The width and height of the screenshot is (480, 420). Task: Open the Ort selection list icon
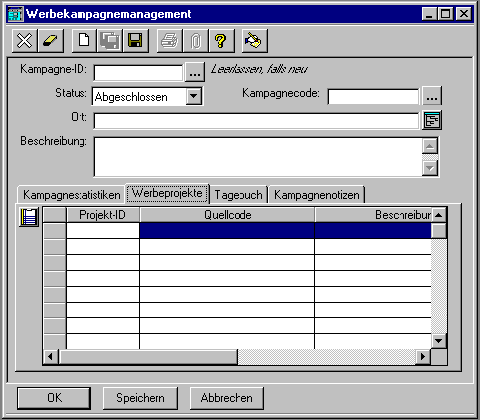pyautogui.click(x=432, y=120)
